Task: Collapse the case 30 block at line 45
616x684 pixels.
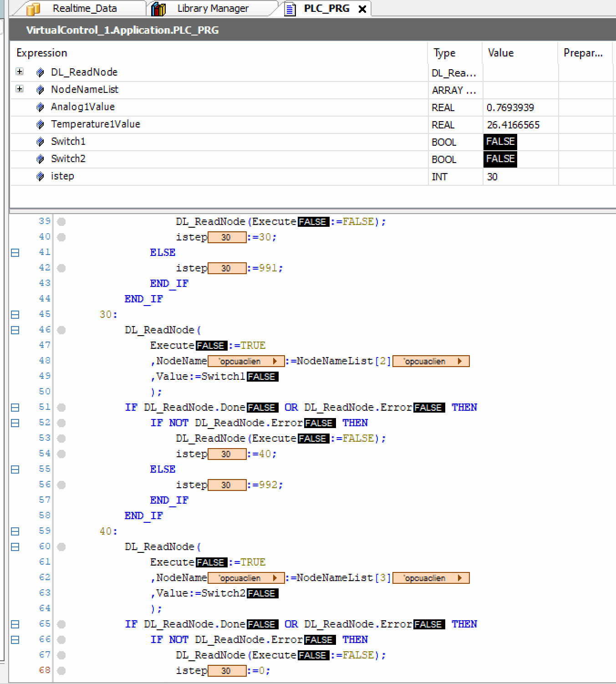Action: click(15, 315)
